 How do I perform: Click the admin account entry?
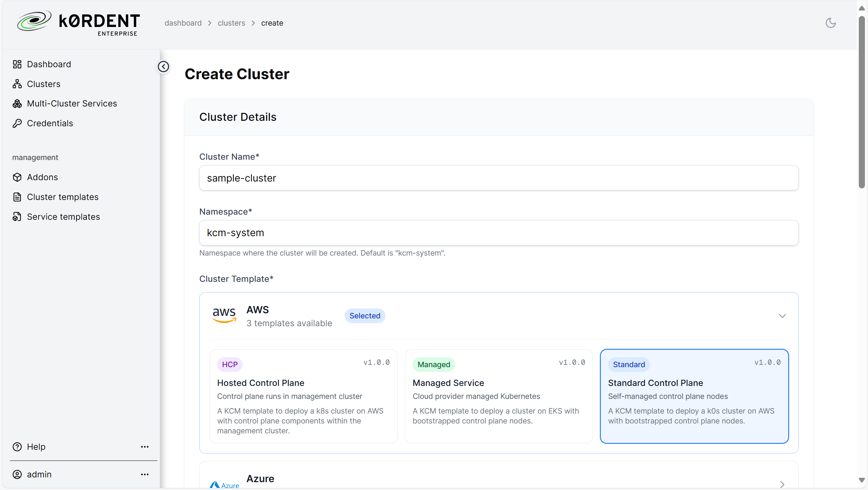click(x=39, y=474)
